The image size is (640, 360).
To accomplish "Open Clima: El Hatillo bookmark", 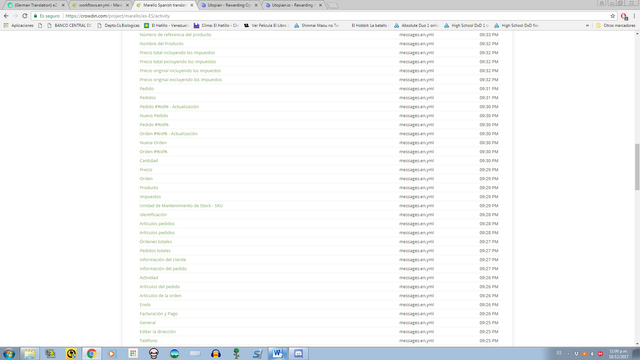I will click(x=216, y=25).
